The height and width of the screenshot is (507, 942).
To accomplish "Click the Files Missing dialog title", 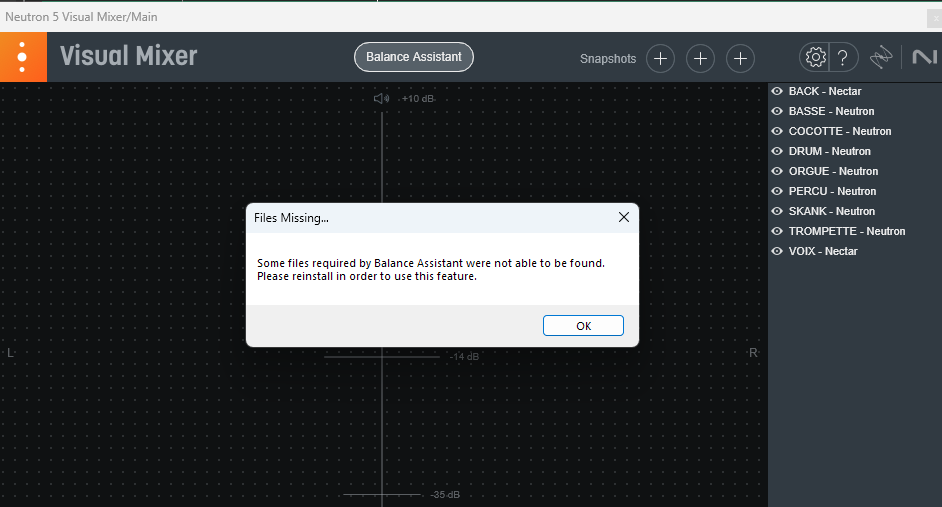I will pyautogui.click(x=291, y=218).
